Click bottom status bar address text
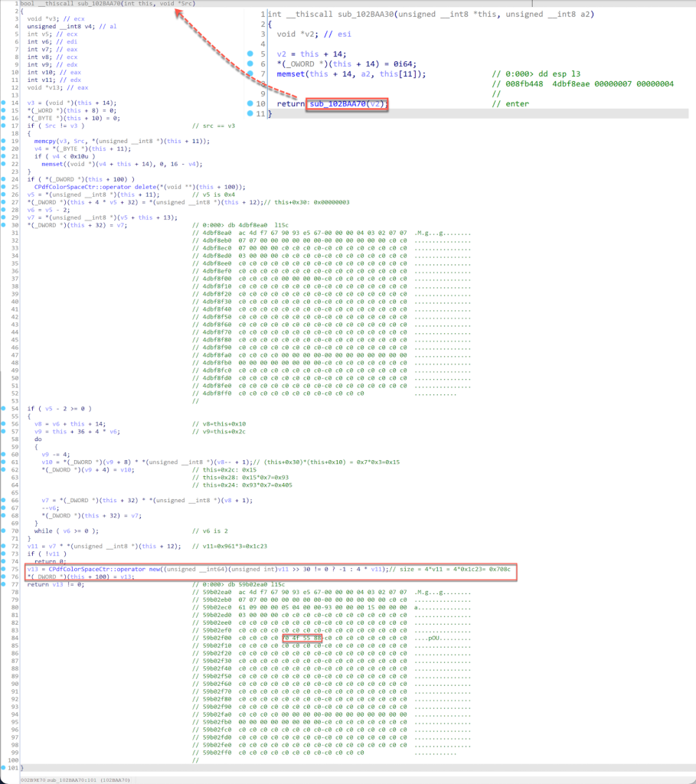Viewport: 696px width, 784px height. [x=76, y=780]
